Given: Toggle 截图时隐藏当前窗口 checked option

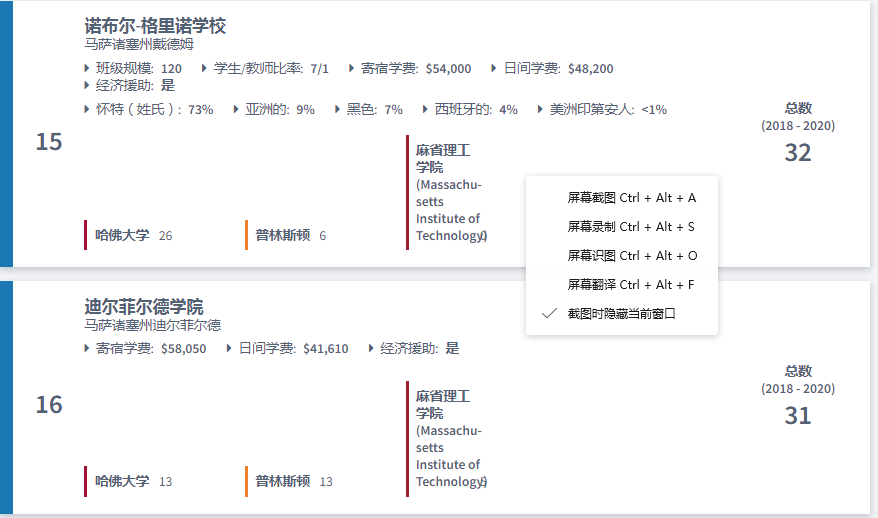Looking at the screenshot, I should pos(622,313).
